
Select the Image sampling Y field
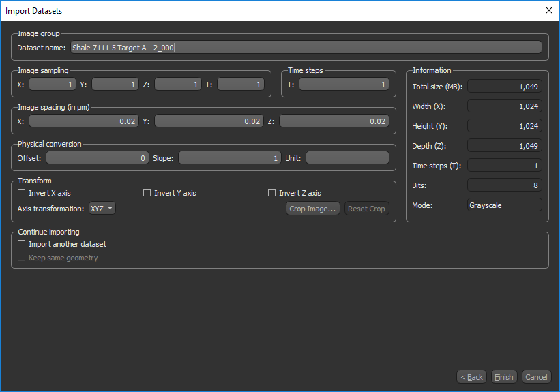tap(115, 85)
